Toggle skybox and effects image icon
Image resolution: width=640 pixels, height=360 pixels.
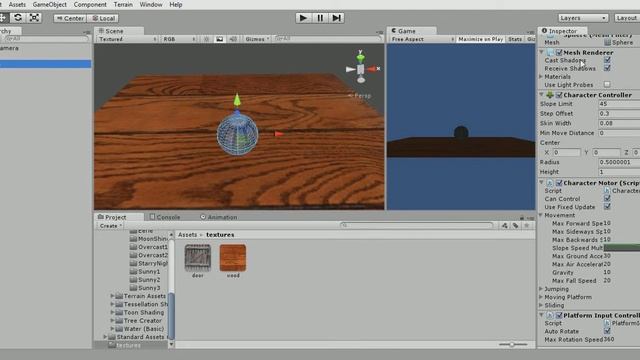pyautogui.click(x=220, y=39)
